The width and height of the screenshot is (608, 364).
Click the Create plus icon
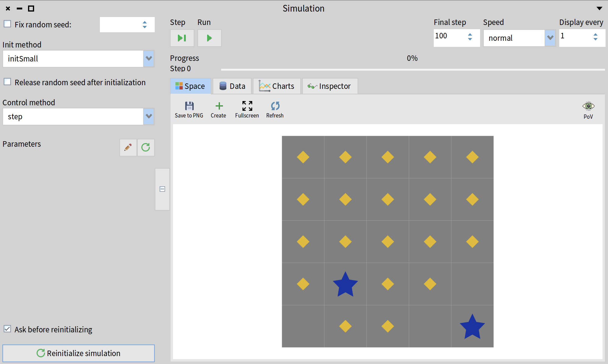pos(219,106)
